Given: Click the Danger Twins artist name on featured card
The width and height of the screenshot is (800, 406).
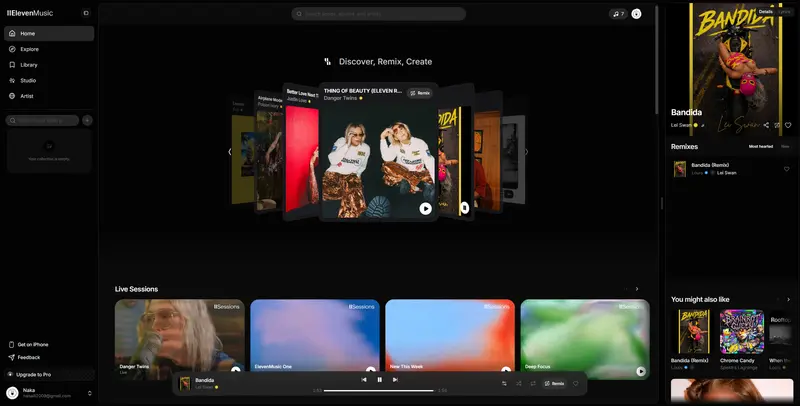Looking at the screenshot, I should 340,98.
